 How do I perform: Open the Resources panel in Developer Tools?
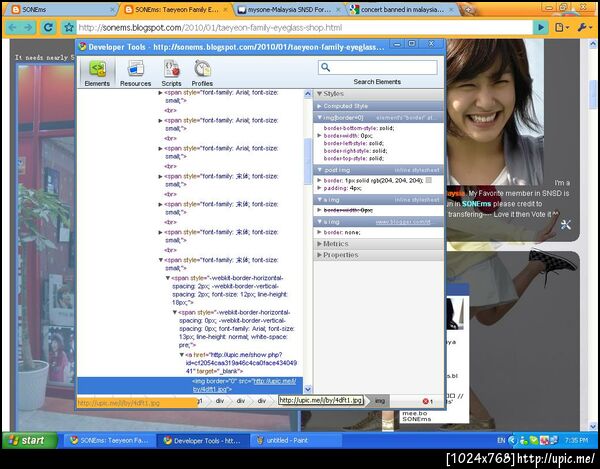point(135,73)
